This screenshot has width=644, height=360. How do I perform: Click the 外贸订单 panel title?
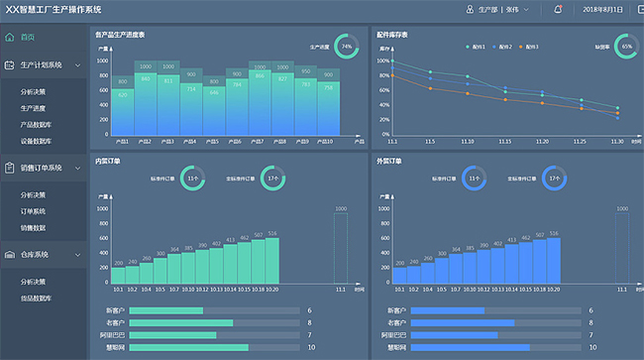click(x=389, y=161)
